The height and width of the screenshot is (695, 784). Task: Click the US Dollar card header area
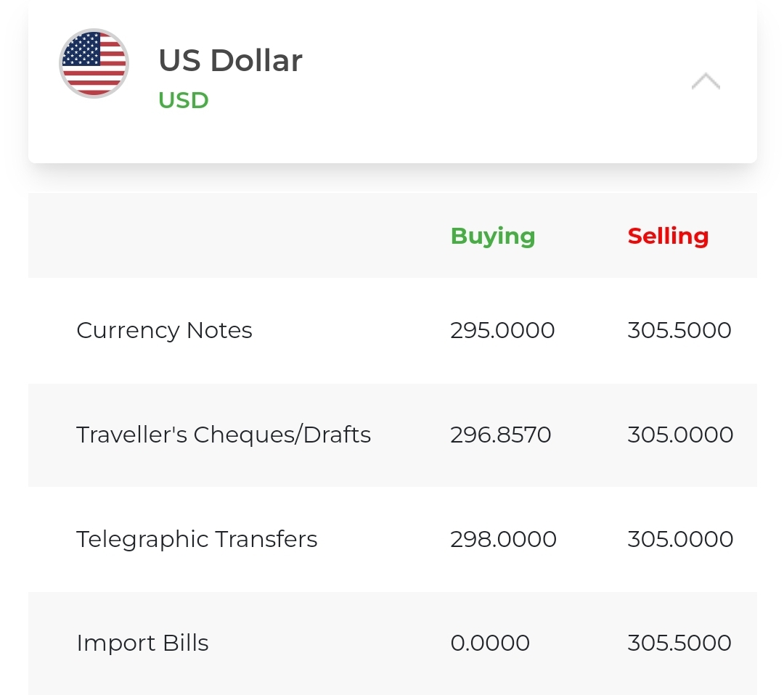393,81
